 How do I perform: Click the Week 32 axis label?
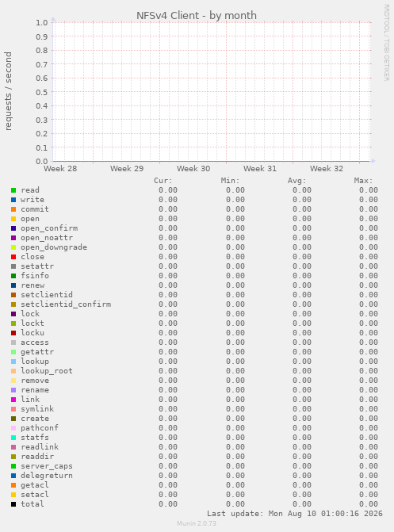coord(327,169)
